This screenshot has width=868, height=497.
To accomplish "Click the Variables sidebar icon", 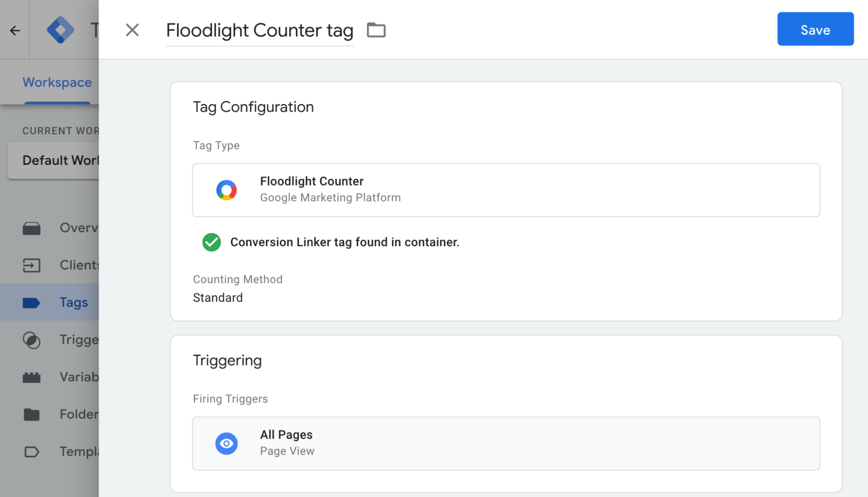I will pos(32,377).
